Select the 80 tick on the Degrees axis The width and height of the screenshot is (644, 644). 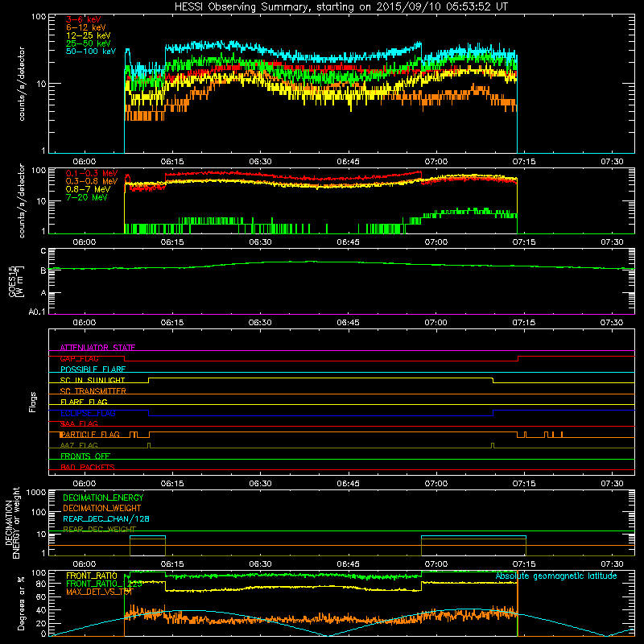(41, 584)
